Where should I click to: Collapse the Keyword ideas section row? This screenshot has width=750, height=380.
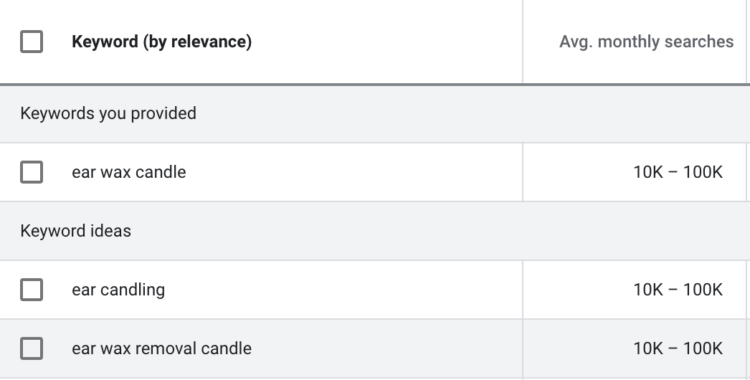76,231
